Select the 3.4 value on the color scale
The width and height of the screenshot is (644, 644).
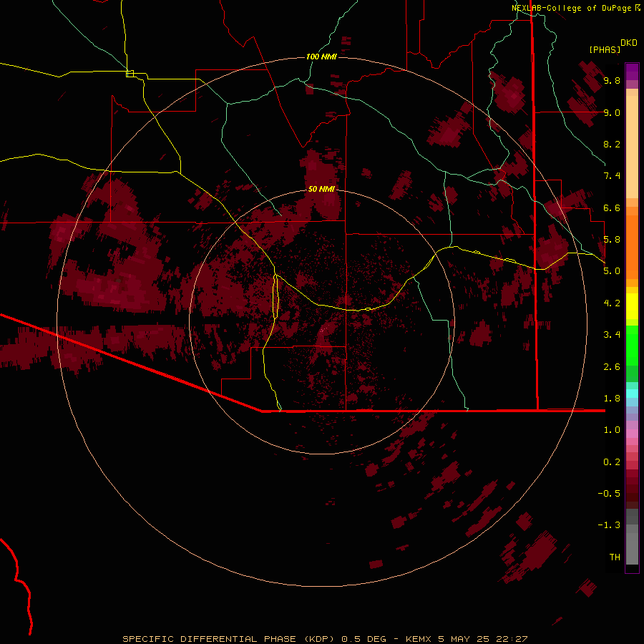612,335
